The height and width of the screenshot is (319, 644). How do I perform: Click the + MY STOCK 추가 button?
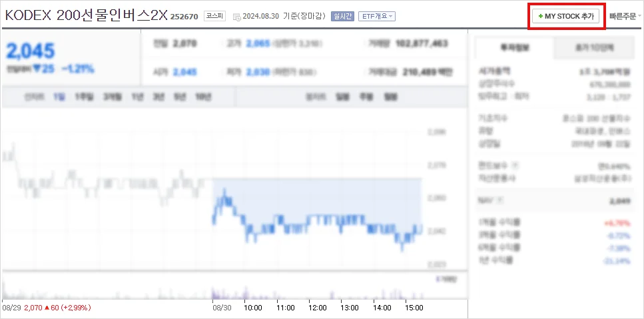[566, 17]
